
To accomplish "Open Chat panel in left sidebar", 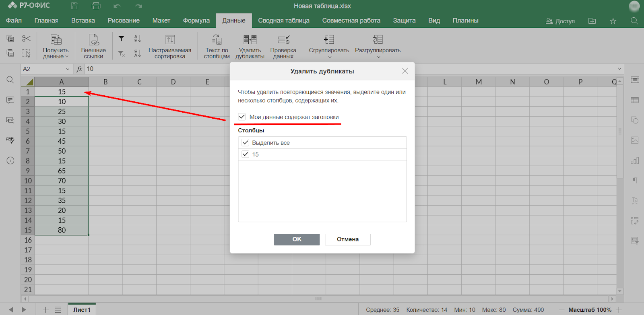I will [10, 120].
